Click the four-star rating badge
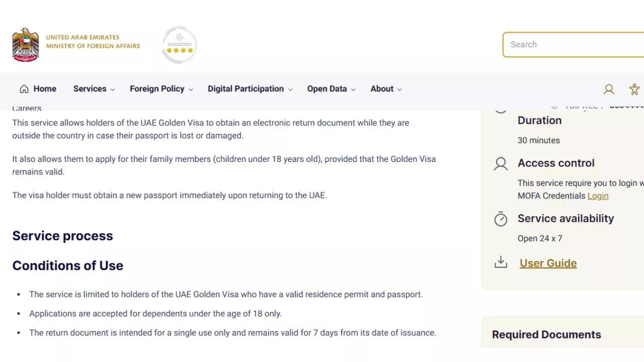 (x=180, y=45)
